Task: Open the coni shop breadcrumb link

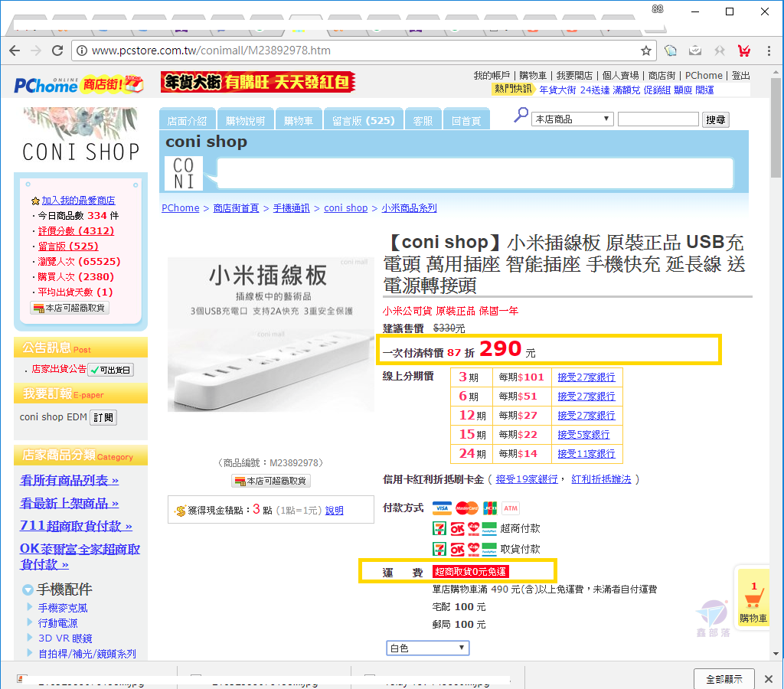Action: pyautogui.click(x=345, y=208)
